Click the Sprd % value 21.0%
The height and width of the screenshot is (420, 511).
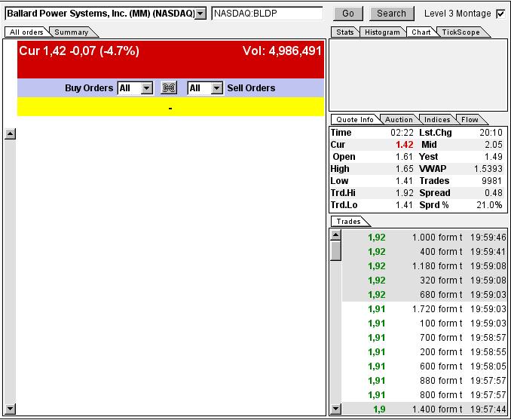(489, 205)
